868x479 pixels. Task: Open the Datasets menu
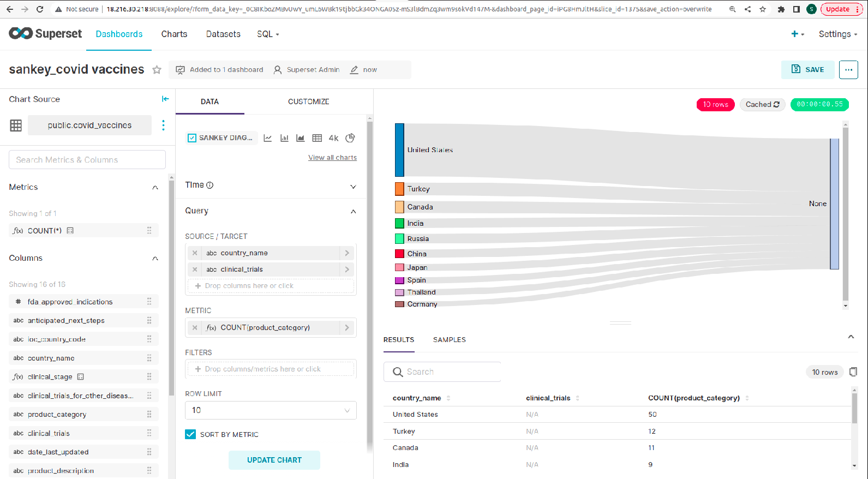click(223, 34)
